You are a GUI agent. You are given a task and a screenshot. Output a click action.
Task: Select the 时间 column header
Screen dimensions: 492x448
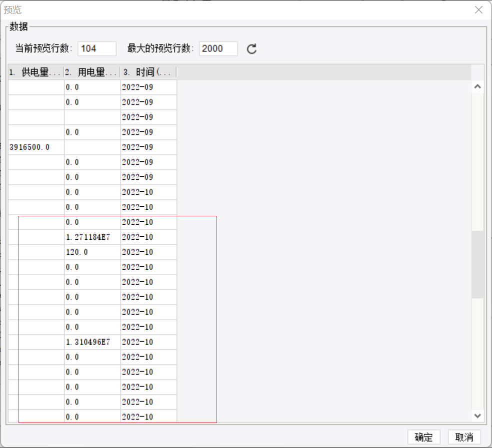pyautogui.click(x=148, y=72)
